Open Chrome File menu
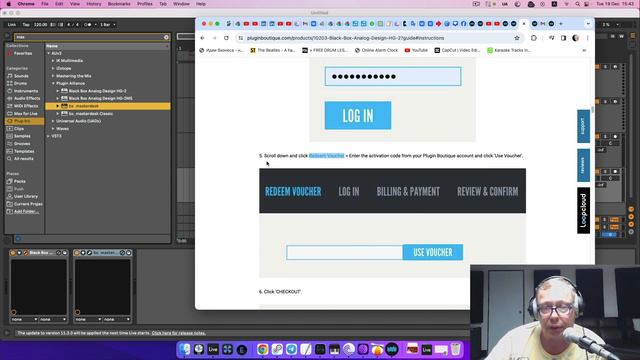Screen dimensions: 640x360 pyautogui.click(x=44, y=4)
